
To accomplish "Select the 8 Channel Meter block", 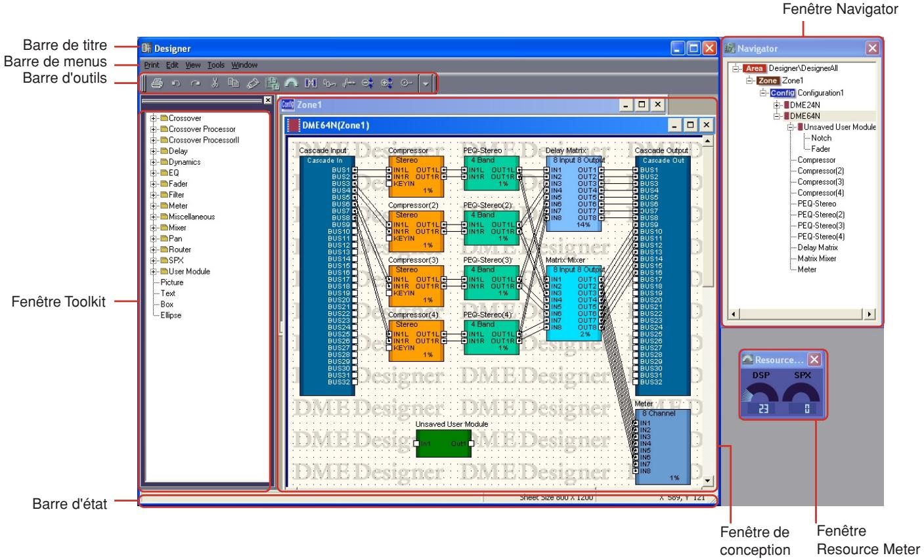I will (663, 446).
